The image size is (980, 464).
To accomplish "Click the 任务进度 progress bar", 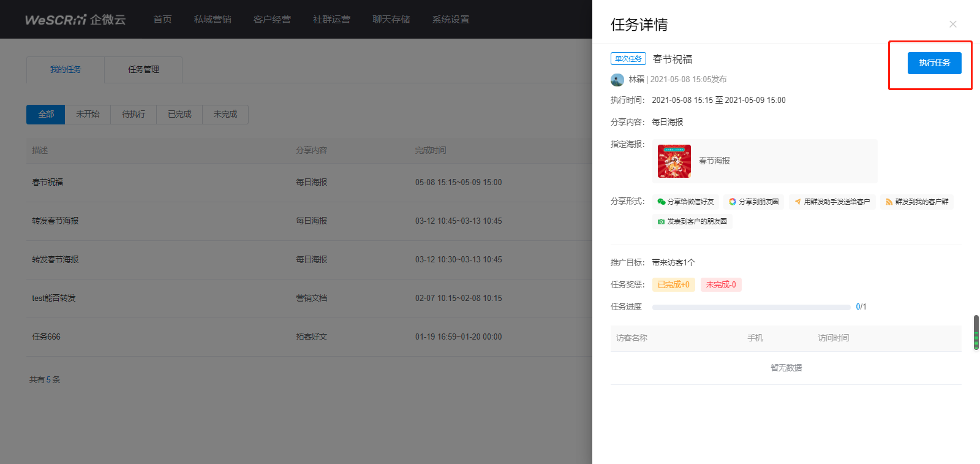I will coord(751,307).
